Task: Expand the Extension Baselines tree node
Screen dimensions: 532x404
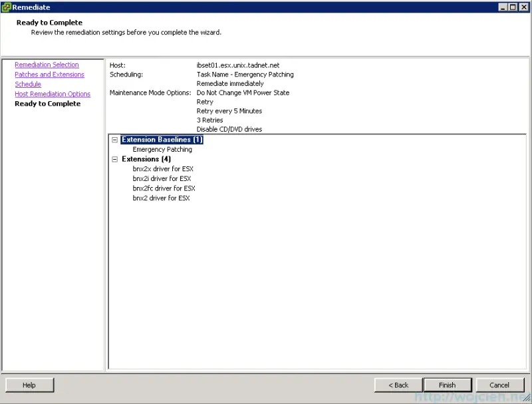Action: (114, 139)
